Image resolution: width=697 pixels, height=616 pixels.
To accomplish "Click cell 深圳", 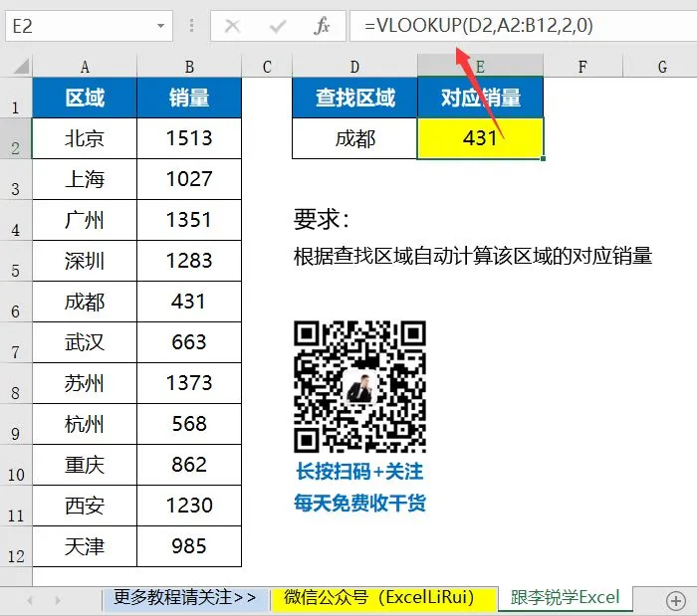I will click(85, 261).
